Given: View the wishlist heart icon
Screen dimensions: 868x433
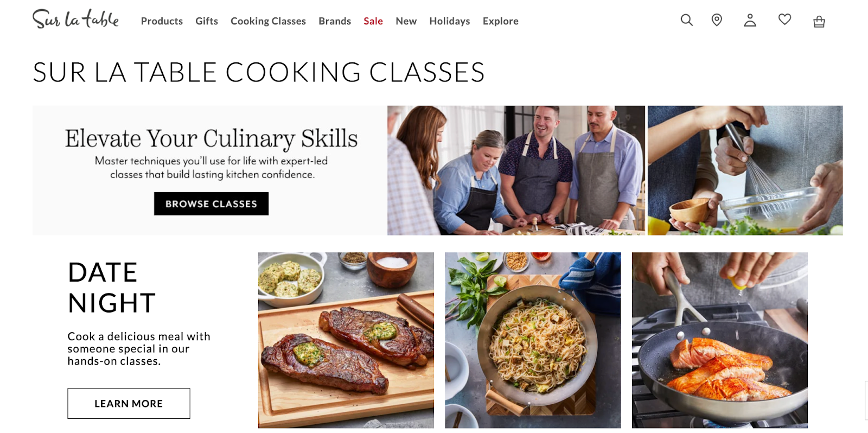Looking at the screenshot, I should [784, 20].
